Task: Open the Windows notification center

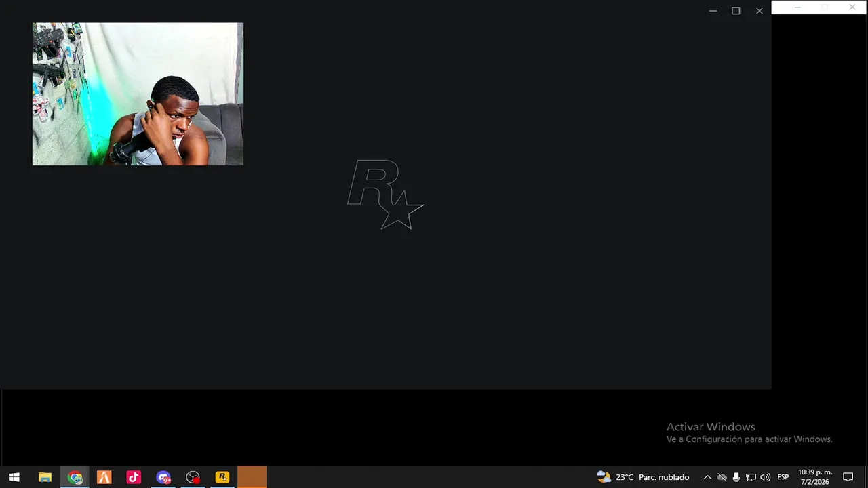Action: [848, 477]
